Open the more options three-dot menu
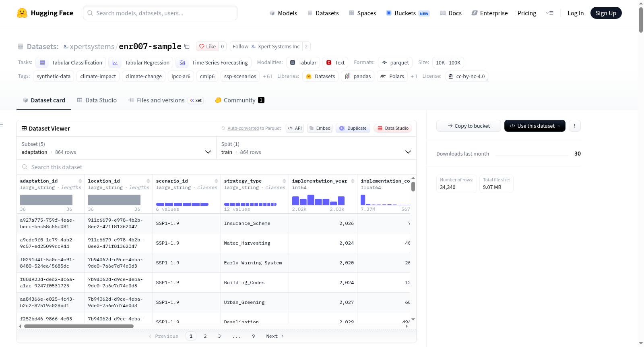644x347 pixels. [x=575, y=126]
